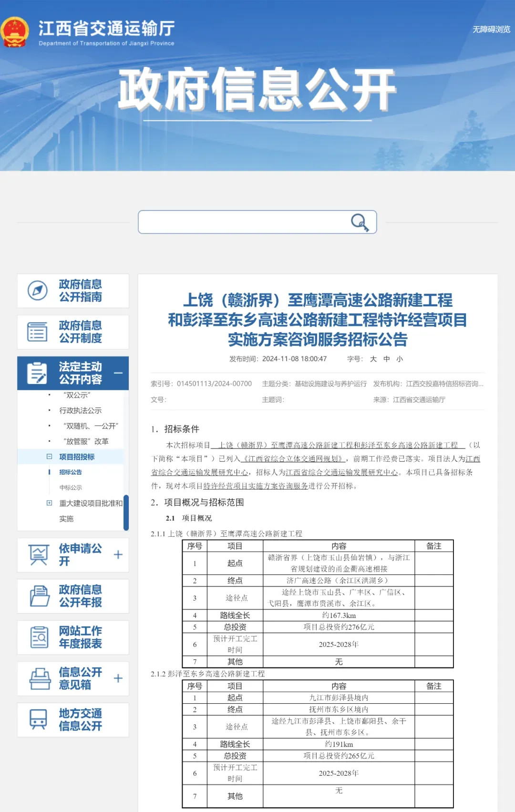Click 来源: 江西省交通运输厅 text
Screen dimensions: 515x812
pyautogui.click(x=409, y=399)
